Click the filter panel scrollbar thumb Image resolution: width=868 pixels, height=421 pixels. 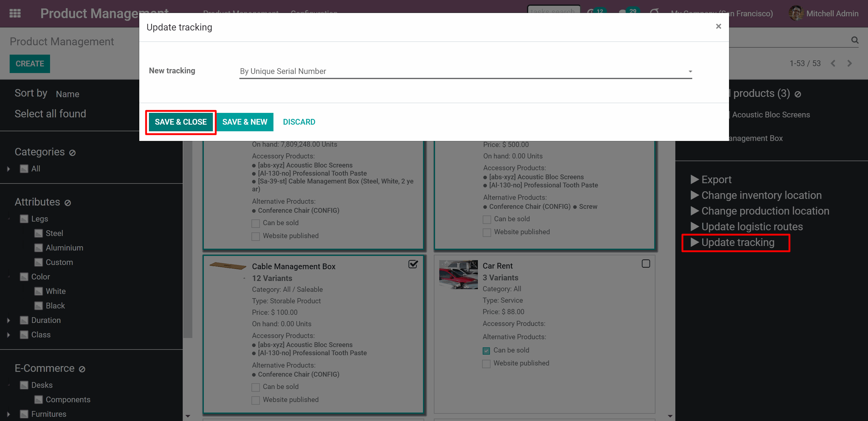[188, 240]
